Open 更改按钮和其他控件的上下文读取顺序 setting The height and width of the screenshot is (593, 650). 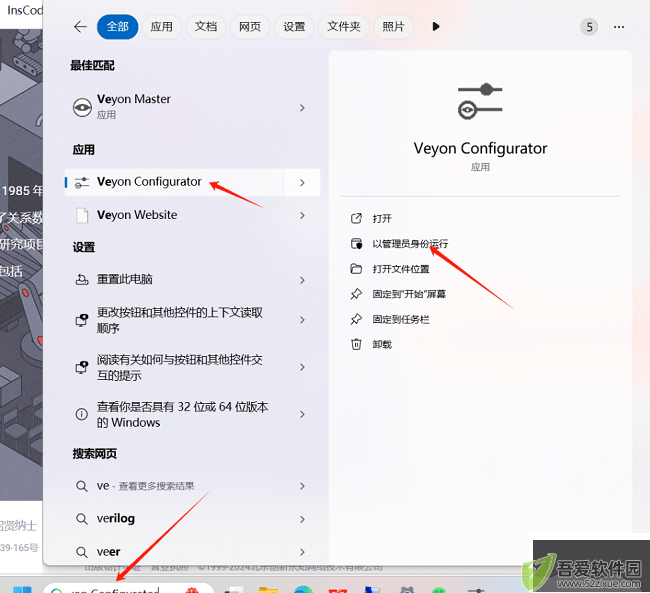[192, 320]
